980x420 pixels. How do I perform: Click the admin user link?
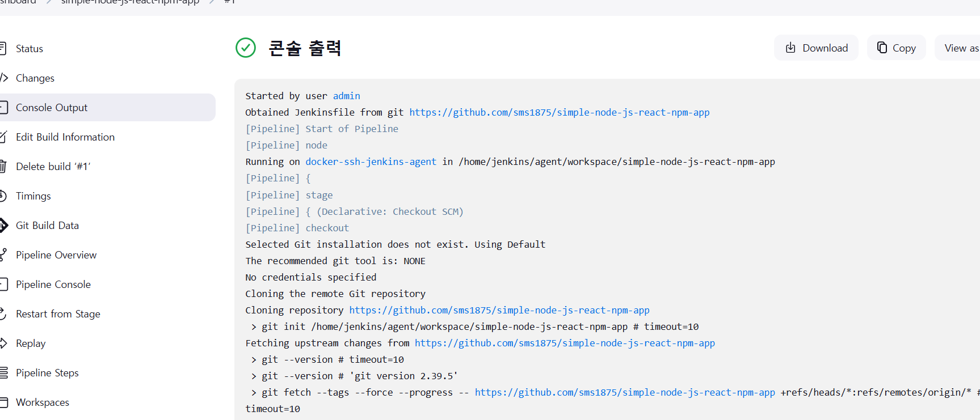click(x=346, y=96)
